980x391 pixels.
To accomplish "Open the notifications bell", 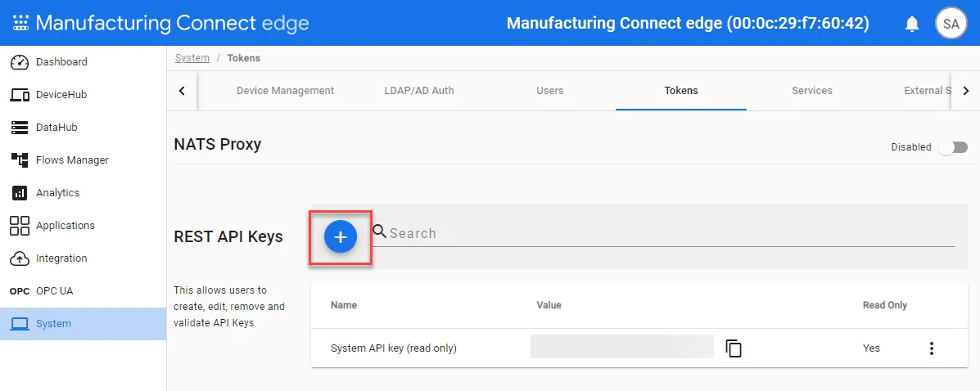I will [x=912, y=24].
